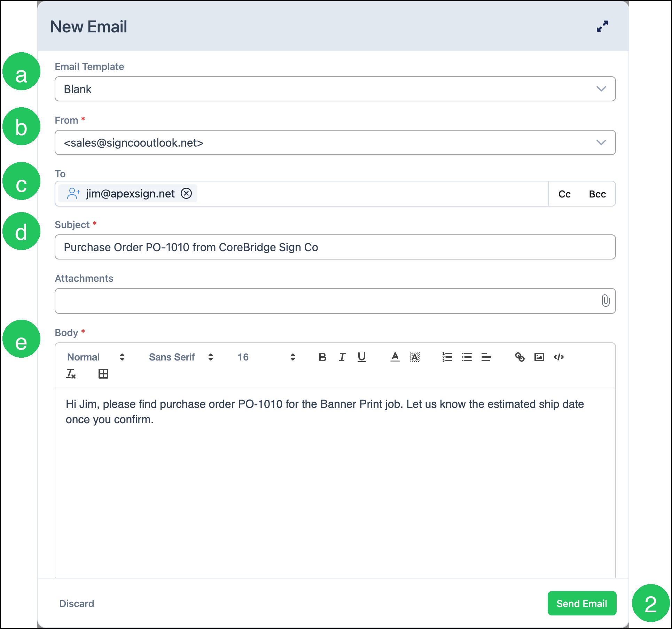The image size is (672, 629).
Task: Click into the Subject field
Action: click(335, 247)
